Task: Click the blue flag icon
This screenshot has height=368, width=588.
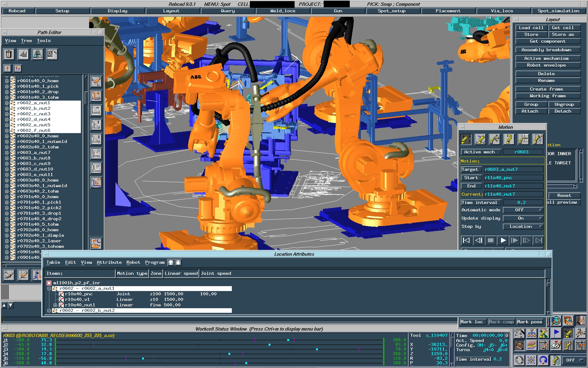Action: (x=556, y=333)
